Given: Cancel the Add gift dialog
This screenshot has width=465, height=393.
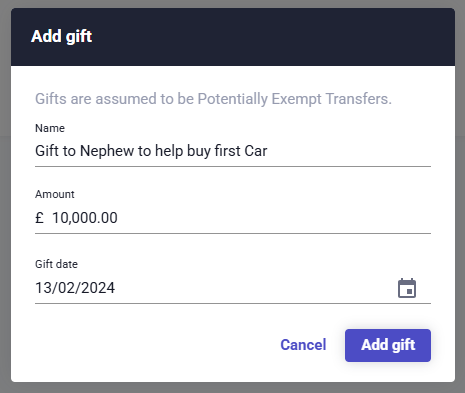Looking at the screenshot, I should tap(303, 345).
